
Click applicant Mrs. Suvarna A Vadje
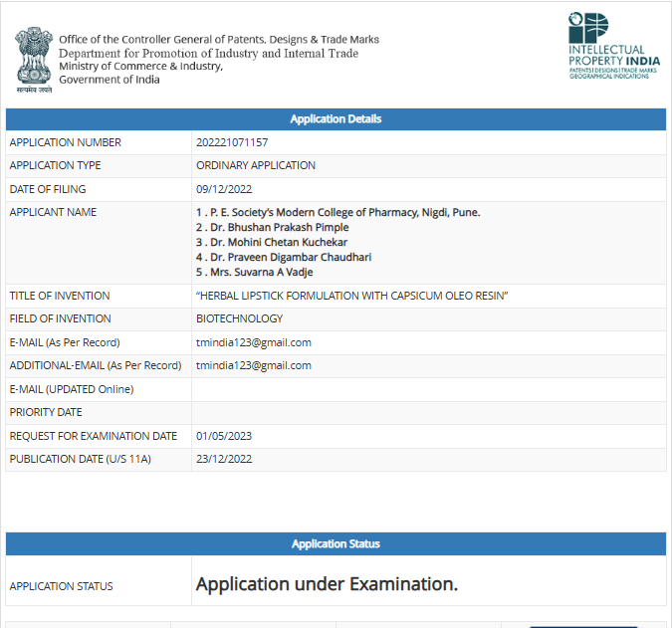pyautogui.click(x=255, y=272)
